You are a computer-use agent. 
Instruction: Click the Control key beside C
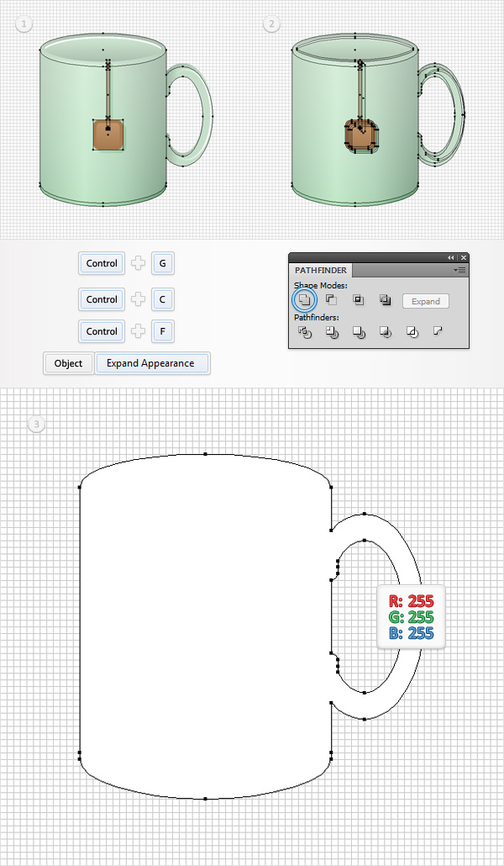(x=102, y=299)
